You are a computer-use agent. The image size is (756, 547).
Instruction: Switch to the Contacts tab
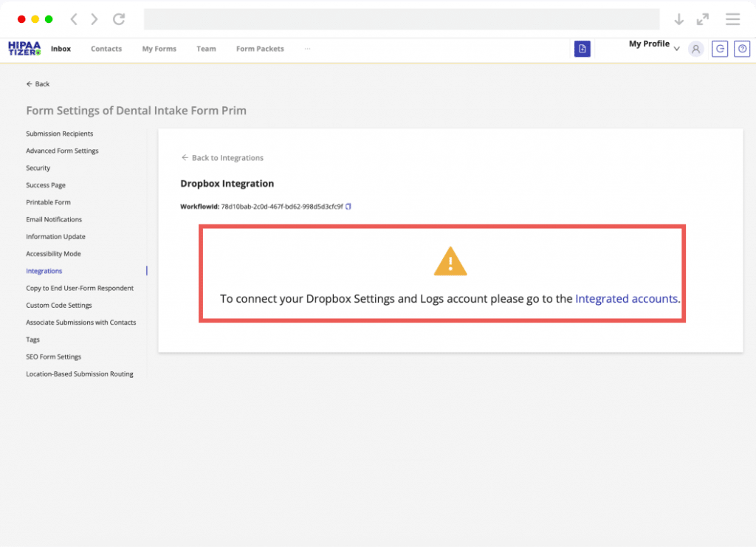[x=106, y=49]
